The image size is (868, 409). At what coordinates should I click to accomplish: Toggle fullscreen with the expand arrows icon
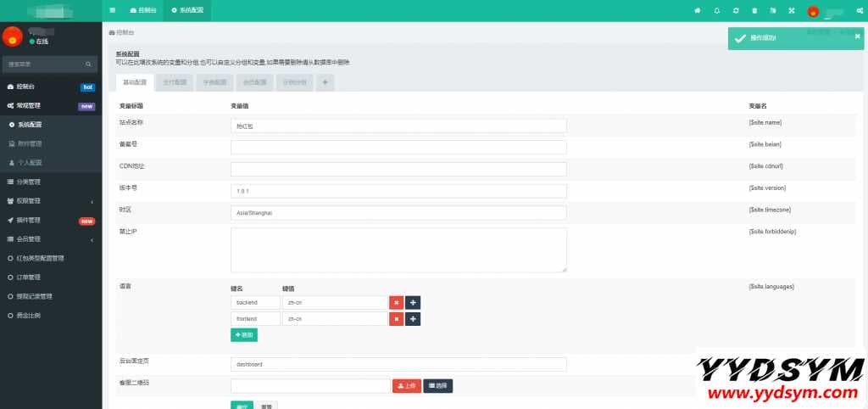click(792, 10)
